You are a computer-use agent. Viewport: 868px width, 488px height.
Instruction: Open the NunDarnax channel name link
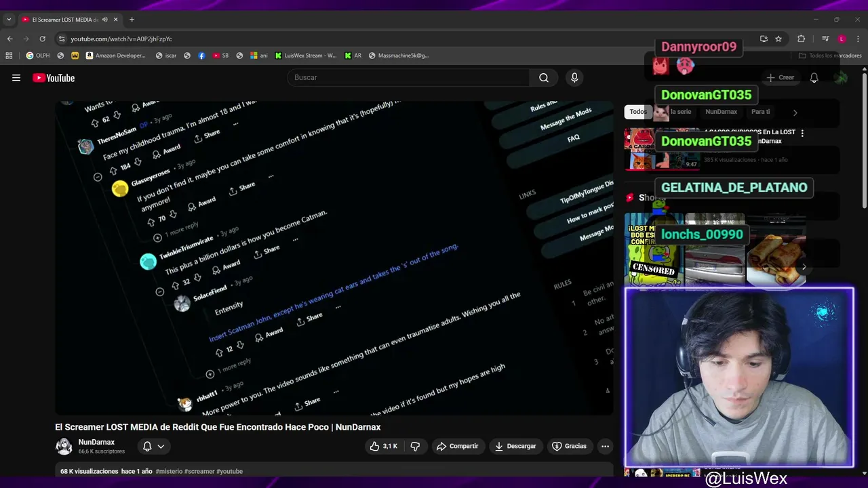click(x=96, y=442)
